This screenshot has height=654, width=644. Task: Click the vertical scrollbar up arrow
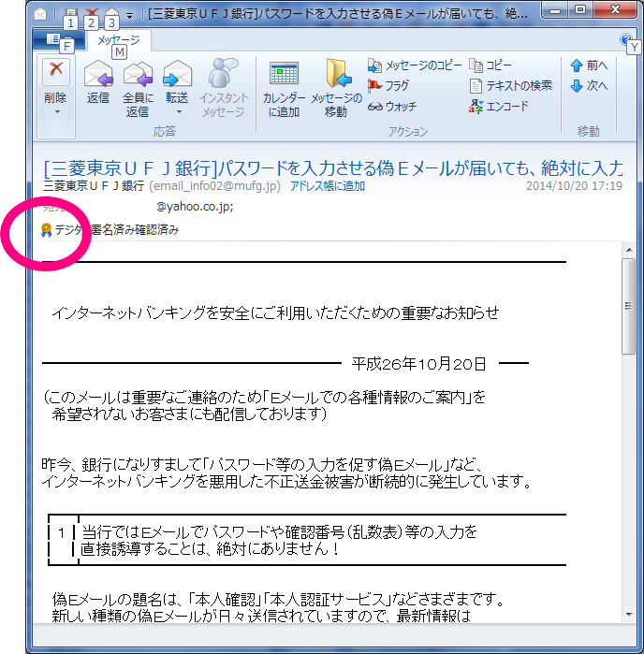point(629,250)
